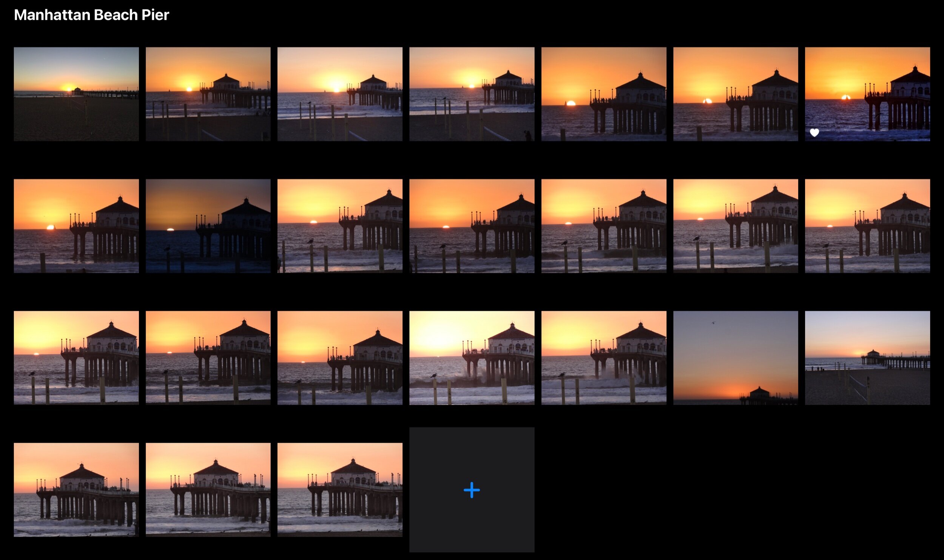Screen dimensions: 944x560
Task: Click the blue plus add-photos icon
Action: tap(472, 490)
